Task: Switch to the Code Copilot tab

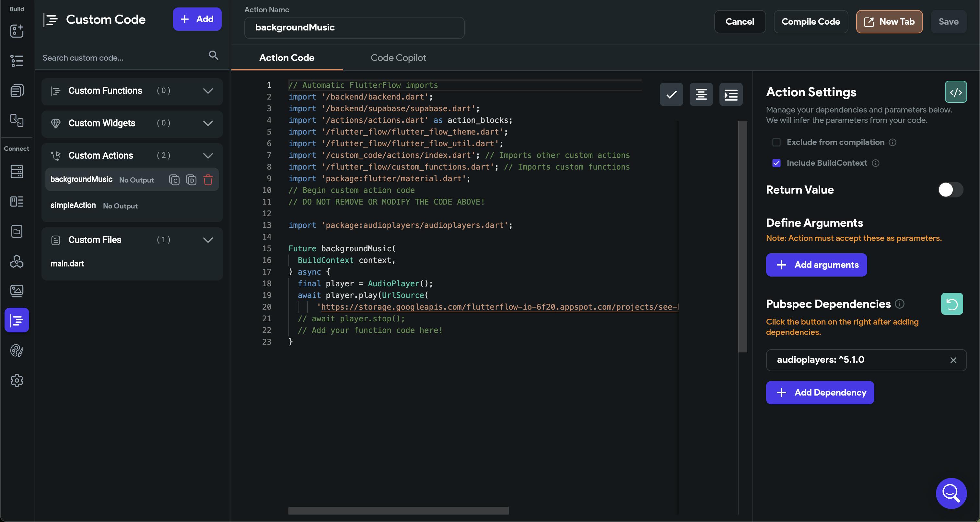Action: 398,58
